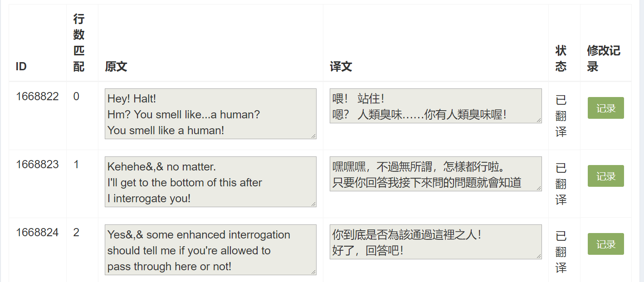Click resize corner on 你到底是否 translation box
Screen dimensions: 644x282
539,256
